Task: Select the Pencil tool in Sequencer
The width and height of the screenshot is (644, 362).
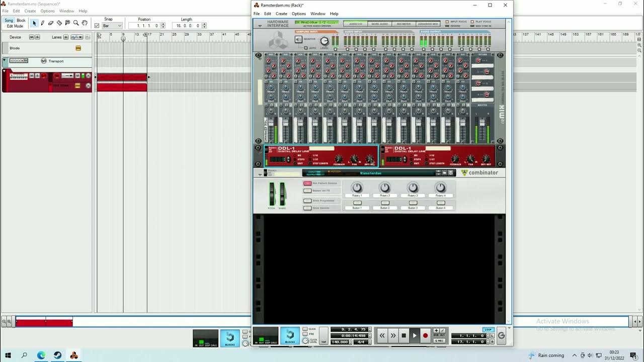Action: pos(42,23)
